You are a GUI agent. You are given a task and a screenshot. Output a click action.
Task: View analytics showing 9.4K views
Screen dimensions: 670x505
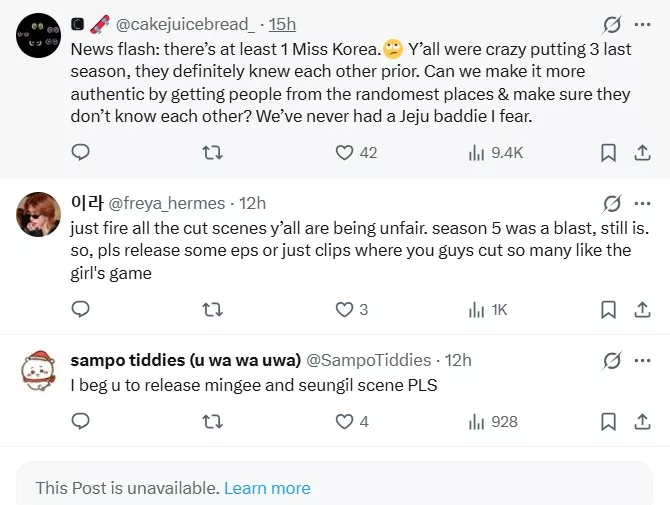coord(477,152)
